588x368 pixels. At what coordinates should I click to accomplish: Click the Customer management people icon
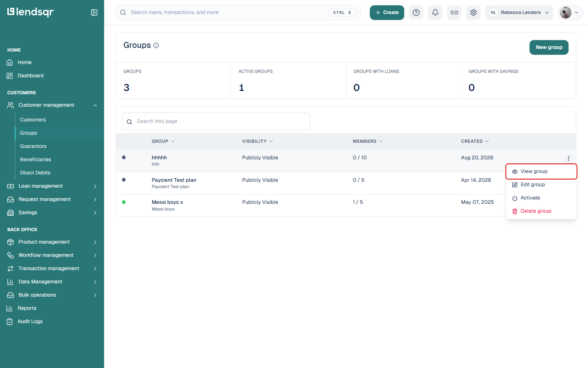pos(10,105)
